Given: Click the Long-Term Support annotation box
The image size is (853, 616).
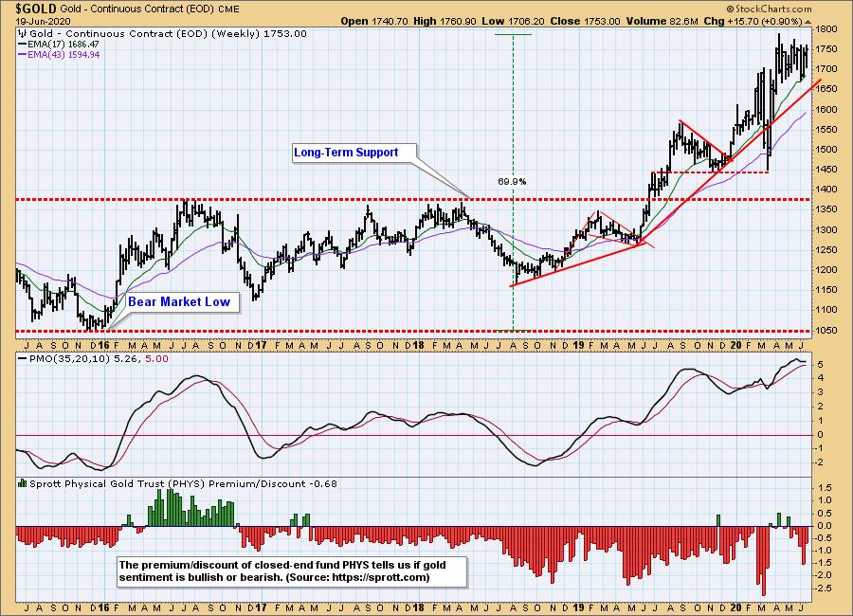Looking at the screenshot, I should pyautogui.click(x=354, y=153).
